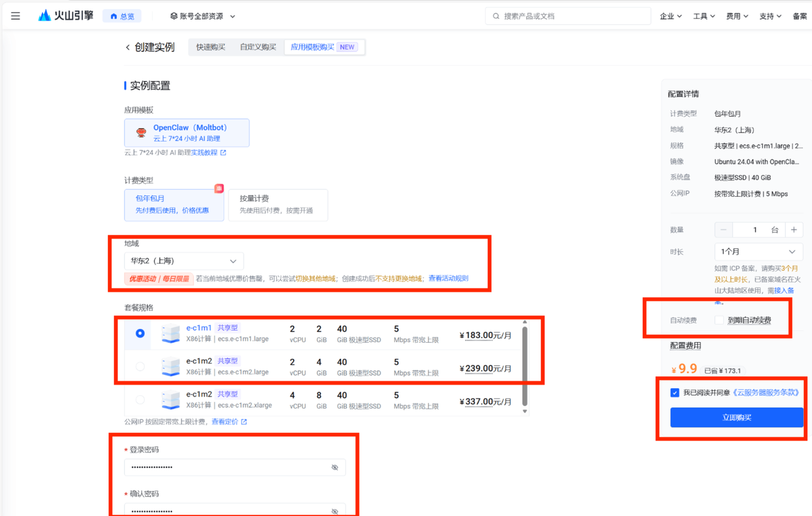812x516 pixels.
Task: Focus the search products or docs field
Action: 568,16
